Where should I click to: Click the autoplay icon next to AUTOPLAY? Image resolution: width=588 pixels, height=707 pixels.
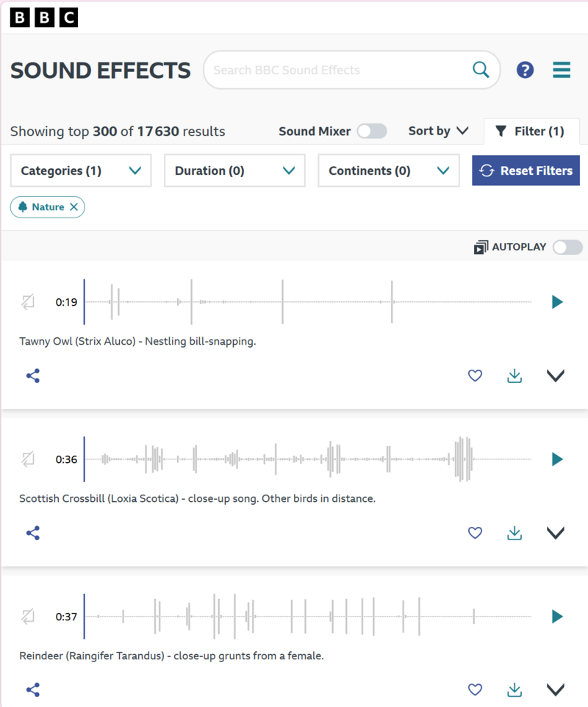click(481, 247)
